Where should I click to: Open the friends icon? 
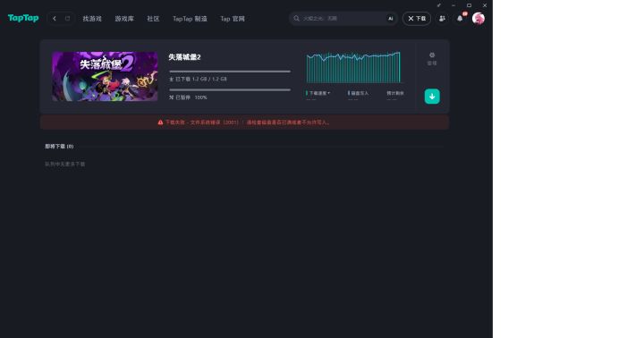[x=442, y=19]
